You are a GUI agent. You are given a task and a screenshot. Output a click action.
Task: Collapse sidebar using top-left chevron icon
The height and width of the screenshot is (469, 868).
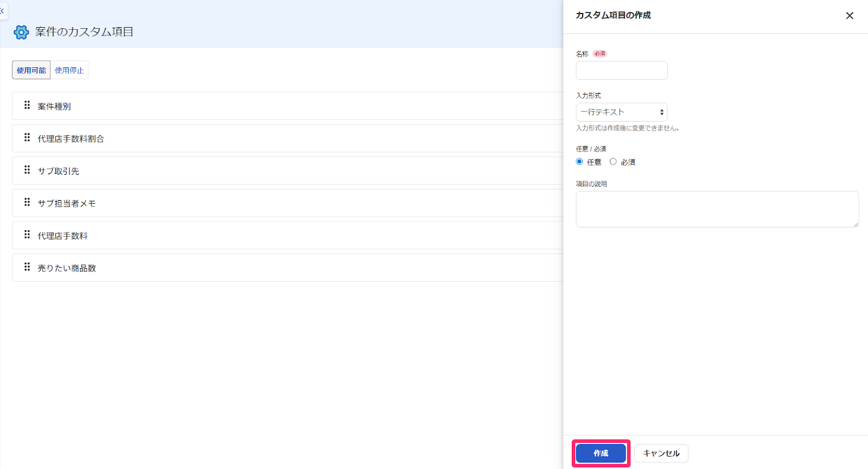[2, 11]
